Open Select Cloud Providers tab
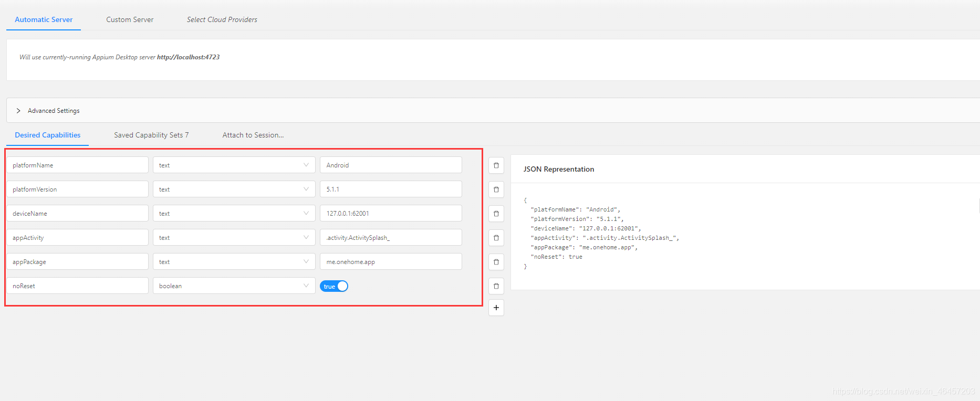 (x=222, y=19)
